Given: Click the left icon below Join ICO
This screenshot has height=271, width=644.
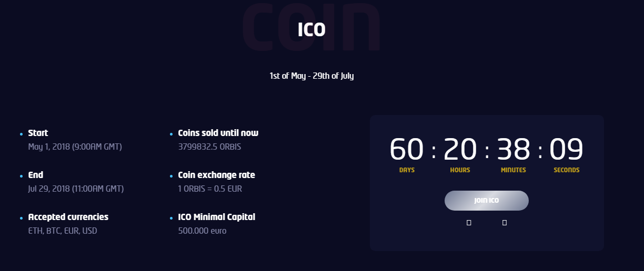Looking at the screenshot, I should click(x=469, y=223).
